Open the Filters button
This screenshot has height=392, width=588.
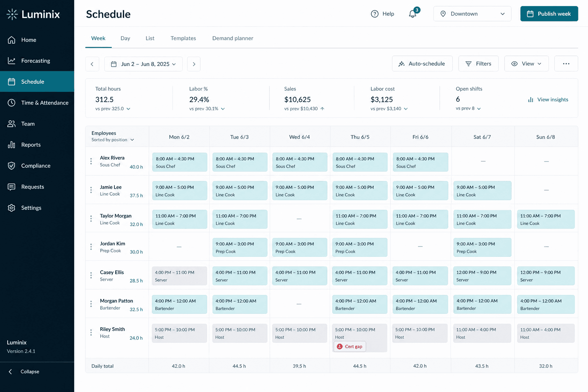click(x=479, y=64)
